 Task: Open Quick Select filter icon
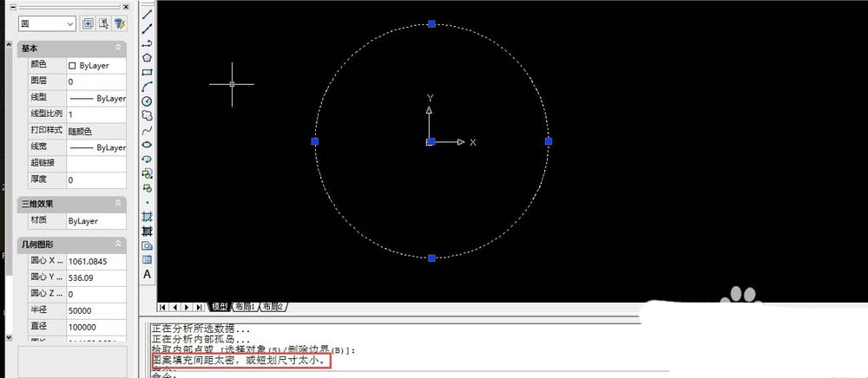pyautogui.click(x=119, y=23)
